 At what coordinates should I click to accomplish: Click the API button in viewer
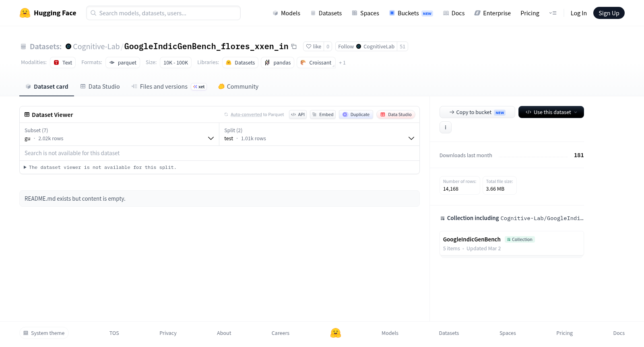(298, 114)
